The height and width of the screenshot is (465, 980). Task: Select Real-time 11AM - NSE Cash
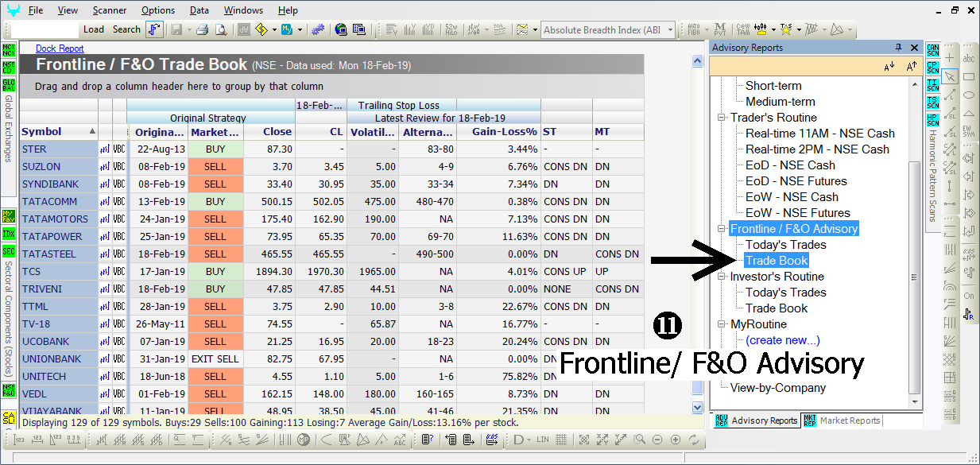[820, 134]
